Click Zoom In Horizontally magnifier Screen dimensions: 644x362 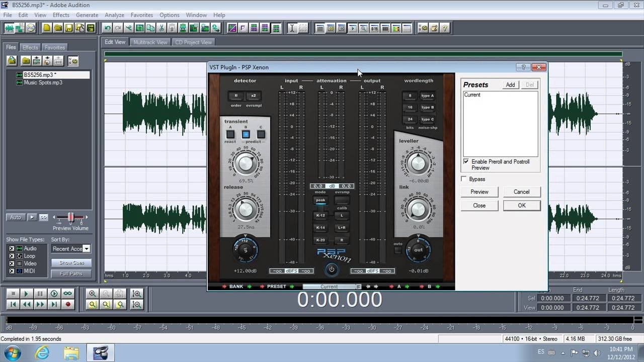point(92,294)
